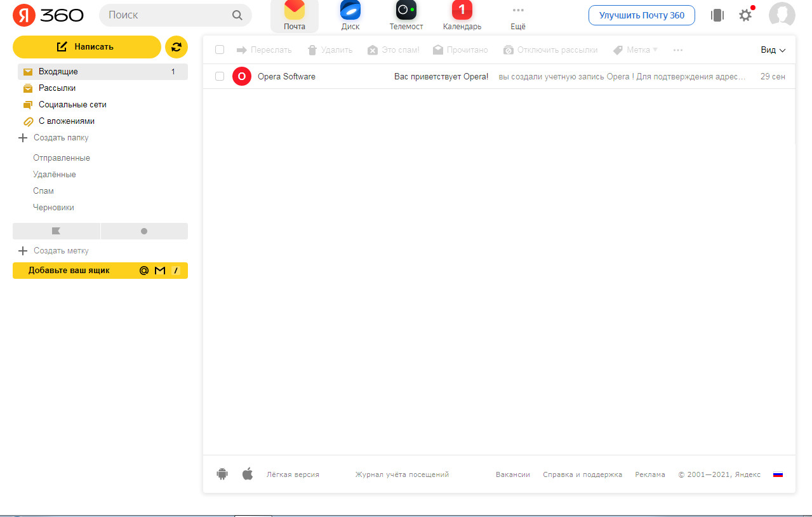Open the Apple app link icon
The image size is (812, 517).
pos(248,474)
